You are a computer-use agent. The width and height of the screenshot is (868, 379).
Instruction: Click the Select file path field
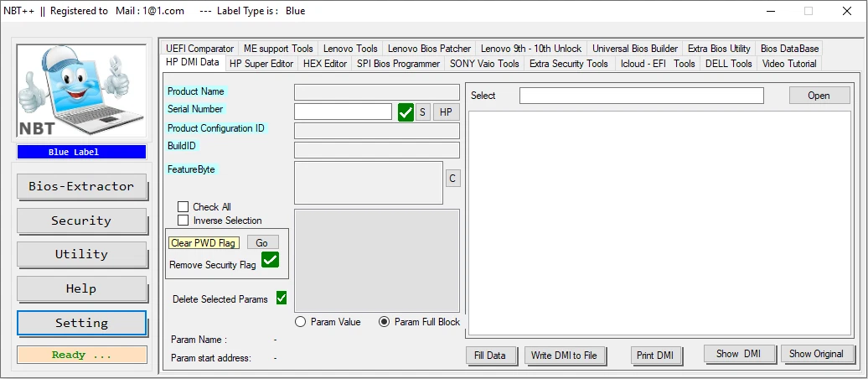642,96
